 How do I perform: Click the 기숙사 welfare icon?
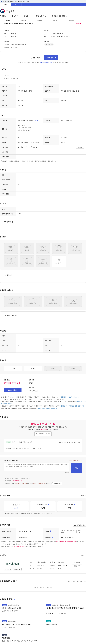(x=27, y=248)
